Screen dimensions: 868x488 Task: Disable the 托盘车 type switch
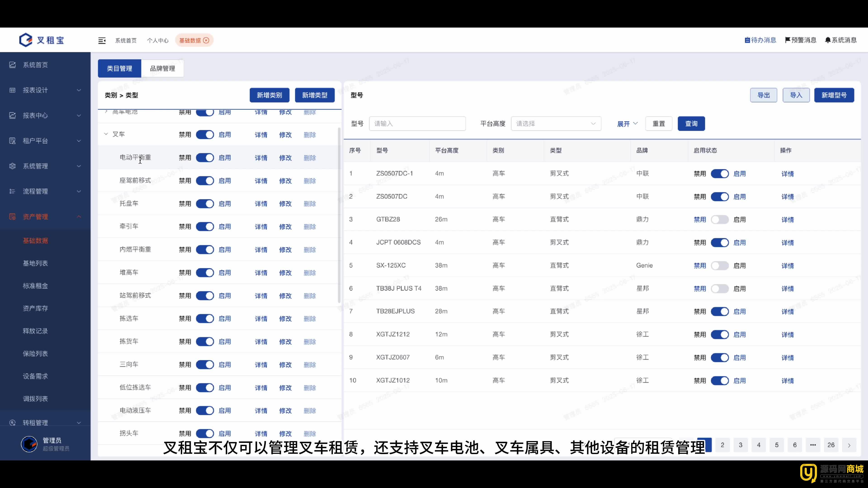click(x=205, y=204)
